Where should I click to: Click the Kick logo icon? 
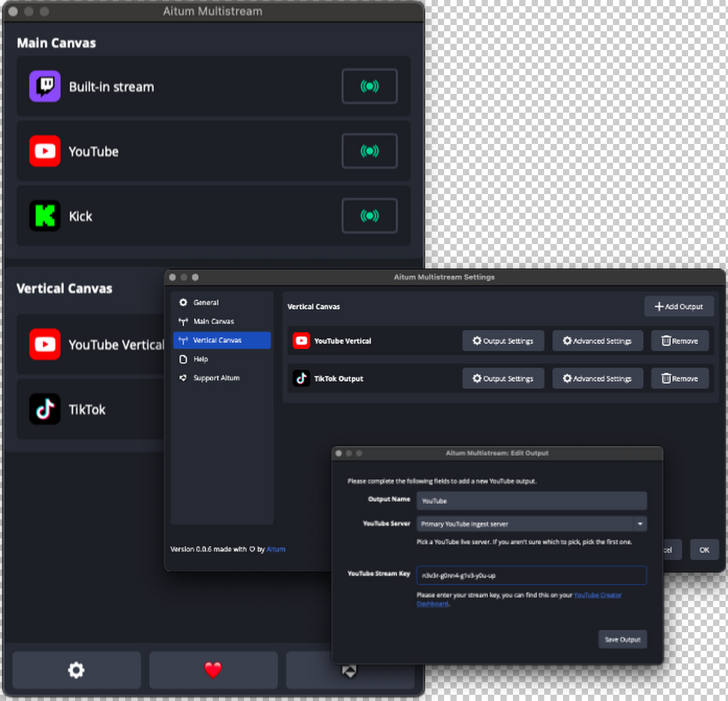point(45,216)
